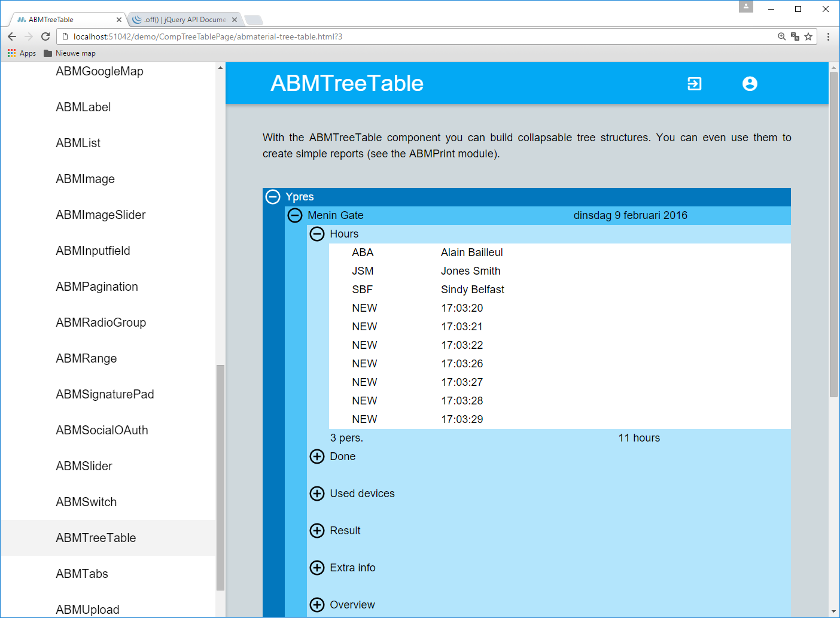Screen dimensions: 840x618
Task: Select ABMTabs in the component sidebar
Action: (x=82, y=574)
